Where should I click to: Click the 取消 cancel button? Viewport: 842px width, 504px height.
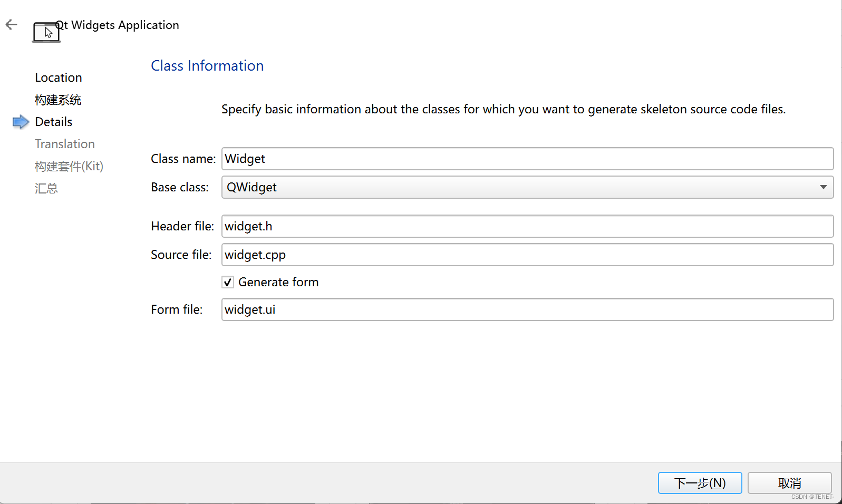point(789,483)
